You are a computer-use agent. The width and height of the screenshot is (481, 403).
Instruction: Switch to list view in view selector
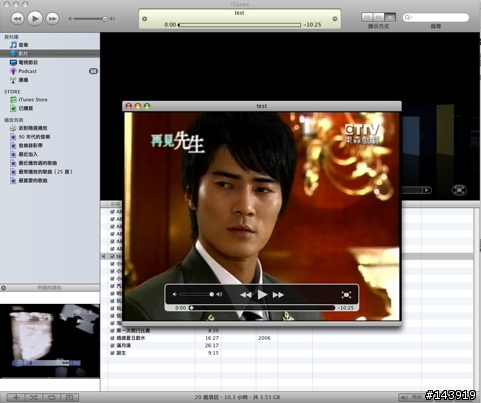(x=367, y=17)
